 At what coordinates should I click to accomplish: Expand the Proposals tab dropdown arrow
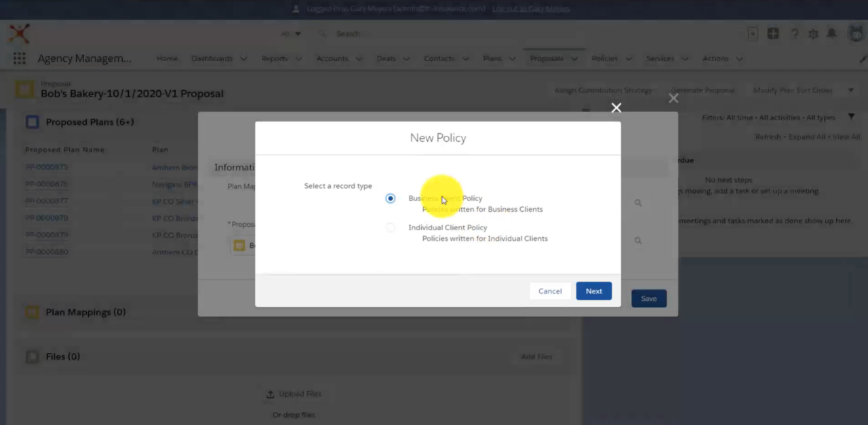(574, 58)
